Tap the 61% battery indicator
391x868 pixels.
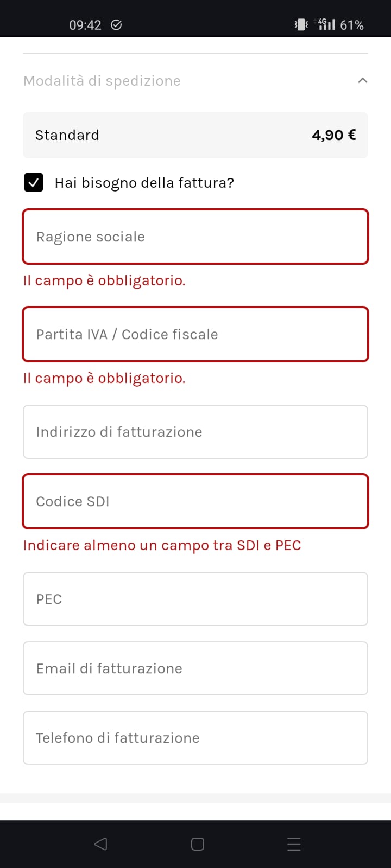point(352,25)
